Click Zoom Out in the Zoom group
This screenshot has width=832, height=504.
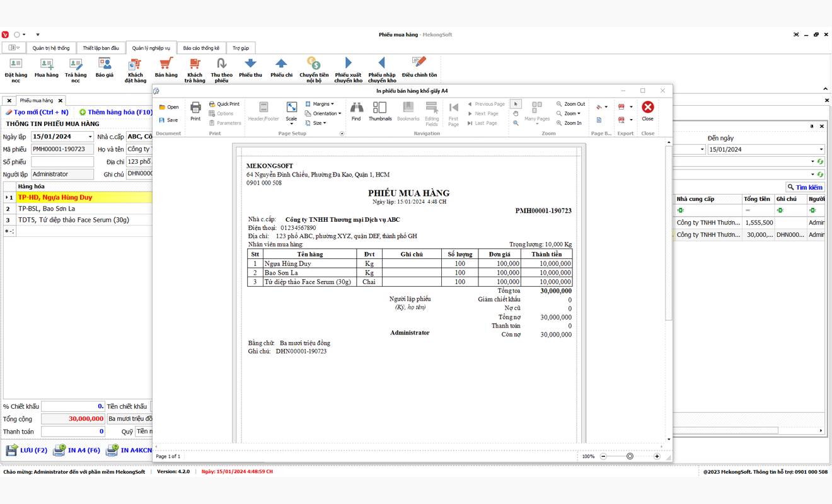coord(570,104)
